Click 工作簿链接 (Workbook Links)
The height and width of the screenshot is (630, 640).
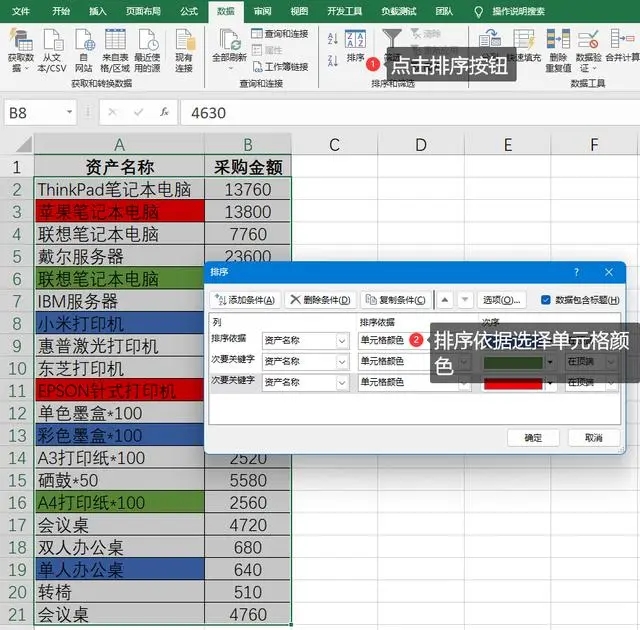point(280,67)
